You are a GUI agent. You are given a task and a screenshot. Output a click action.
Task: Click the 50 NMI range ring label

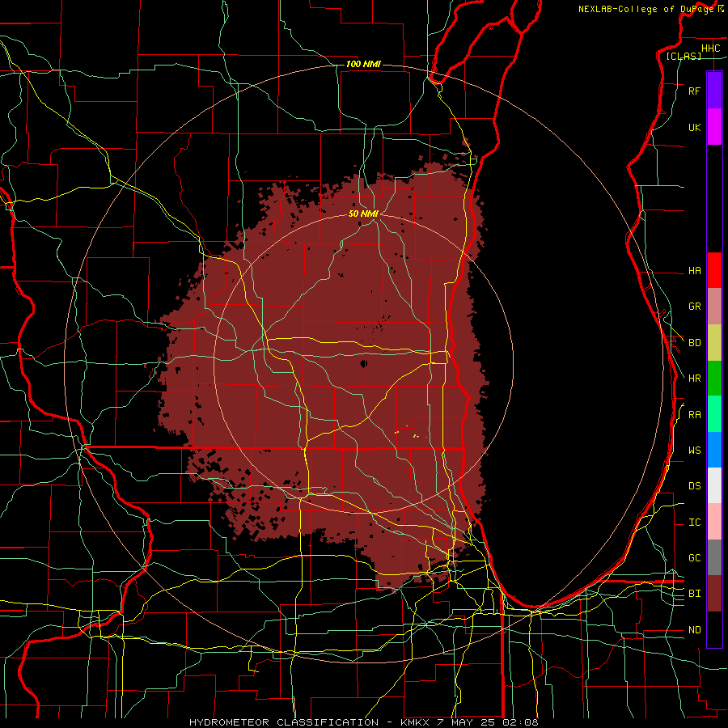coord(363,214)
